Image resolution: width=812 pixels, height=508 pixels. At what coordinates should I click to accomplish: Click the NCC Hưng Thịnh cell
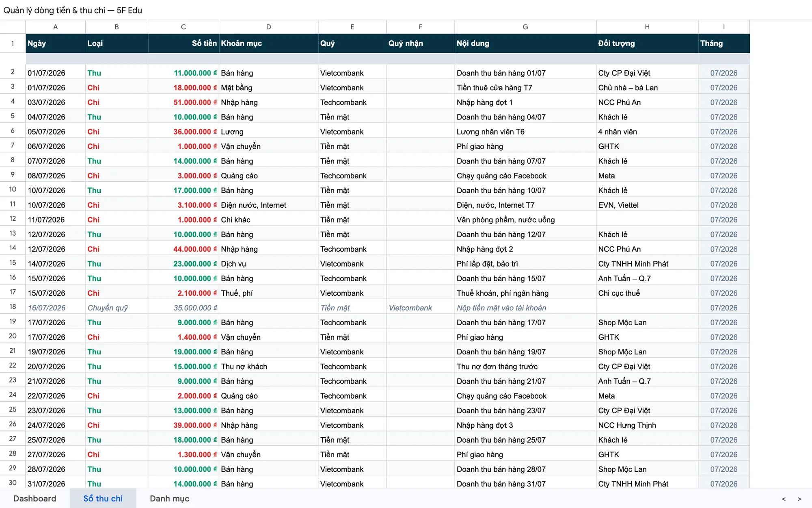coord(647,425)
